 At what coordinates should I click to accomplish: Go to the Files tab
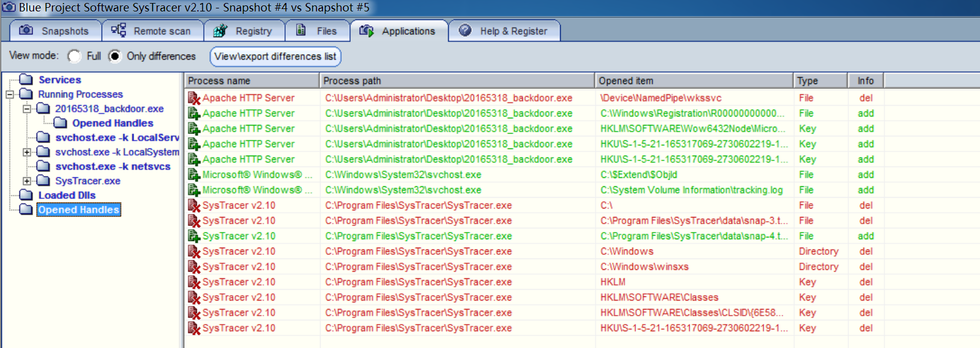[x=316, y=31]
